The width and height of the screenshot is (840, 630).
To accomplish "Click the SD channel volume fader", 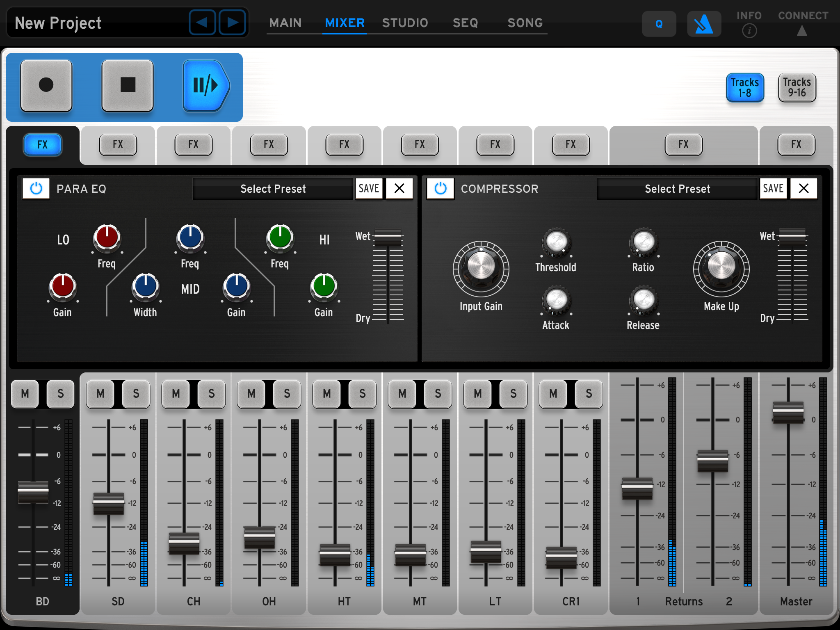I will [109, 503].
